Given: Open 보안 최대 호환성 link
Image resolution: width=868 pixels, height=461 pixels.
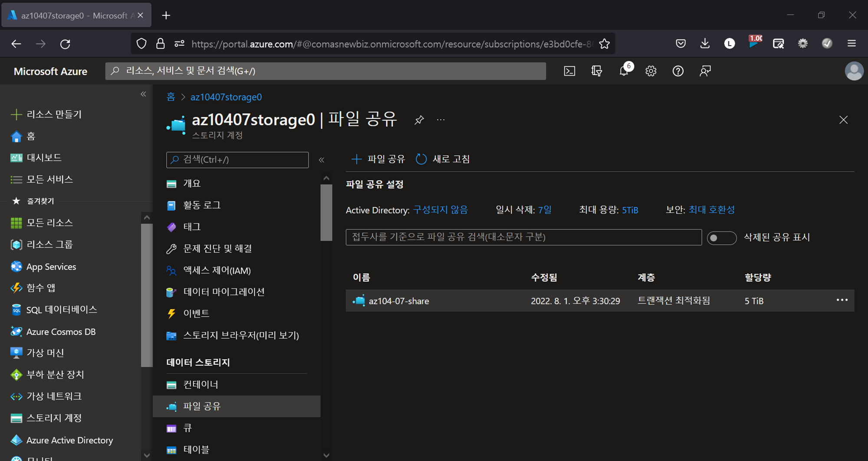Looking at the screenshot, I should click(712, 210).
